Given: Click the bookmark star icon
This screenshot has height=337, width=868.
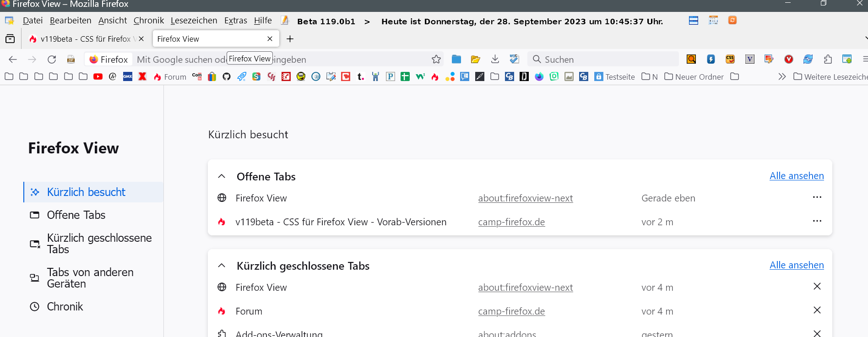Looking at the screenshot, I should 436,60.
